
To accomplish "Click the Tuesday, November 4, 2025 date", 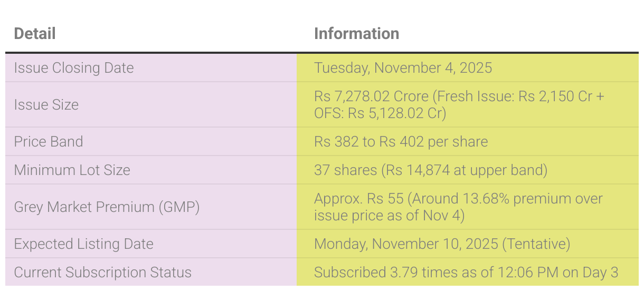I will 403,68.
